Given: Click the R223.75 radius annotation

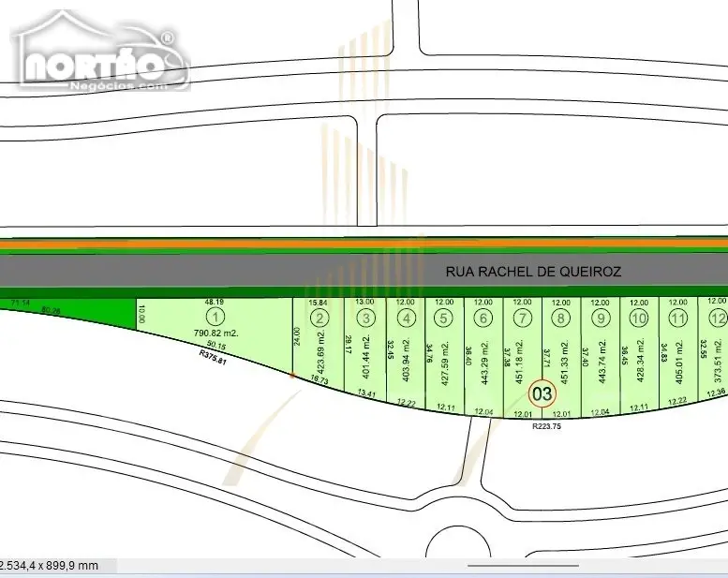Looking at the screenshot, I should [546, 426].
